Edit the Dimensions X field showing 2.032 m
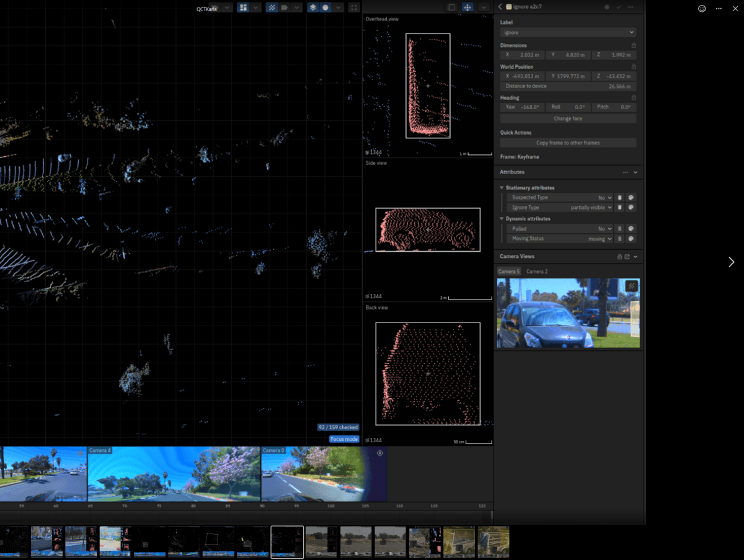Image resolution: width=744 pixels, height=560 pixels. [523, 55]
